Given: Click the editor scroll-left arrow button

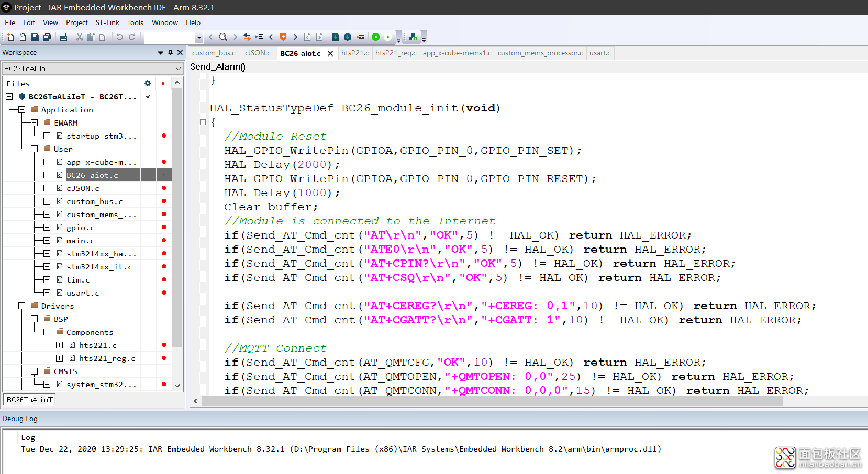Looking at the screenshot, I should point(196,401).
